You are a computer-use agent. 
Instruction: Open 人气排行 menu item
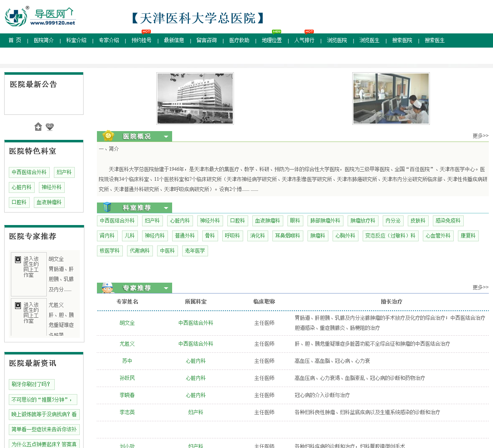tap(304, 40)
